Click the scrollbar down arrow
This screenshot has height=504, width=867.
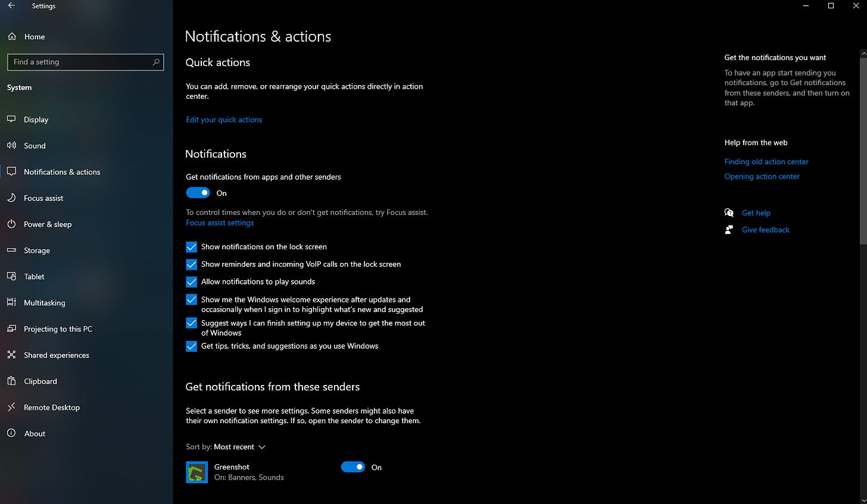tap(863, 500)
